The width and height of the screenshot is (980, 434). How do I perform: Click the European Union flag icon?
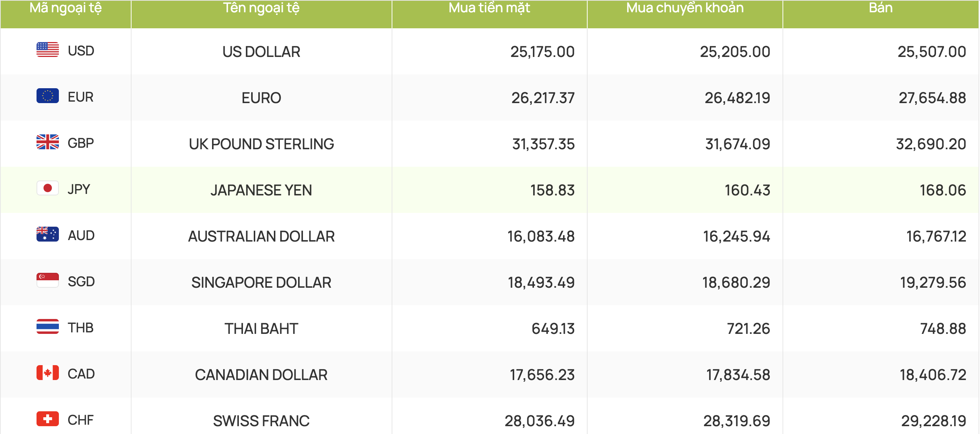pyautogui.click(x=48, y=96)
